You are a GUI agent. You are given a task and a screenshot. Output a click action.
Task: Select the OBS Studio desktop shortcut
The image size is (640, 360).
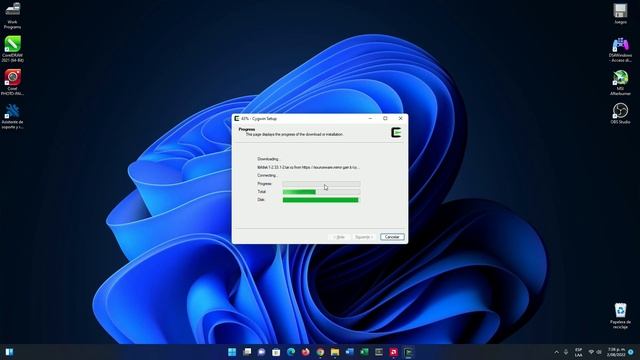click(620, 113)
